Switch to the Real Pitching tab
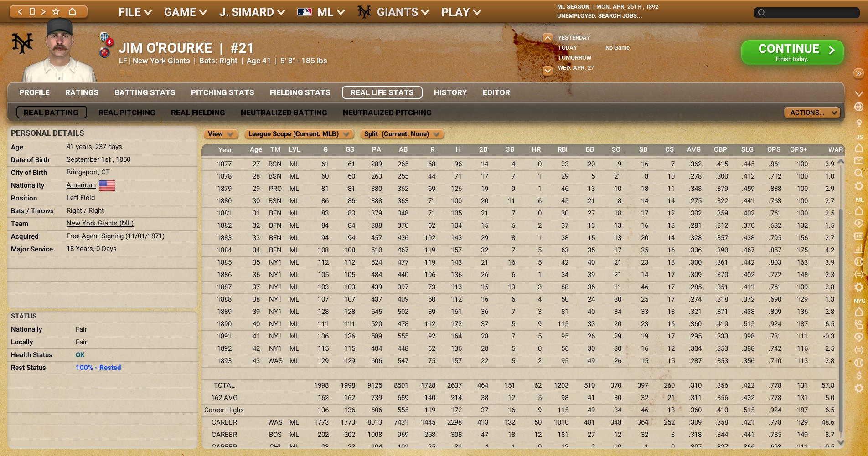This screenshot has width=868, height=456. pyautogui.click(x=127, y=113)
